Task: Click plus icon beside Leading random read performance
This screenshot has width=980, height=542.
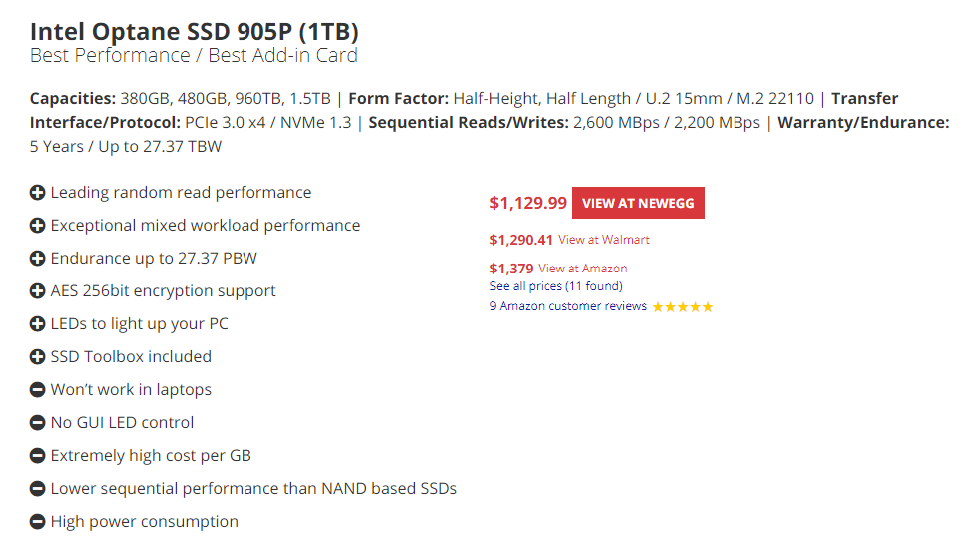Action: click(38, 193)
